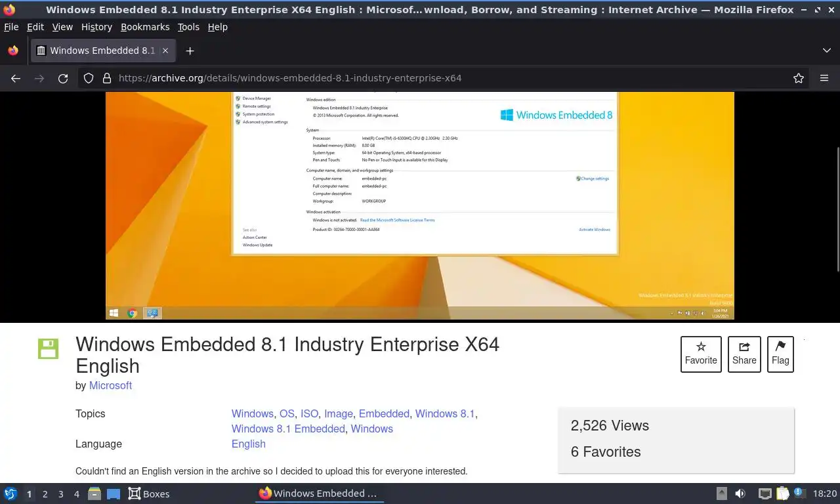Click the green floppy disk software icon
The image size is (840, 504).
tap(49, 348)
